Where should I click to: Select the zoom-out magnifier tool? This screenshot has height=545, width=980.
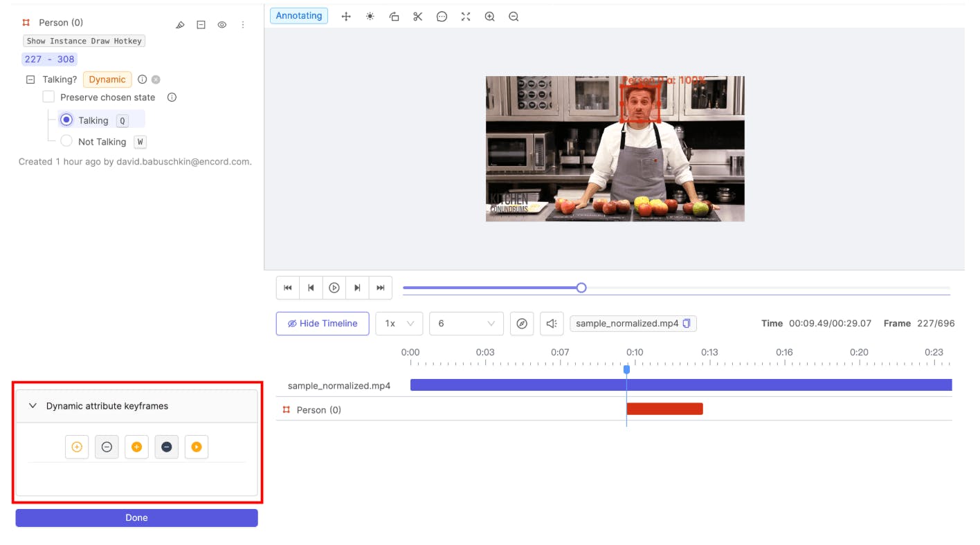tap(513, 16)
